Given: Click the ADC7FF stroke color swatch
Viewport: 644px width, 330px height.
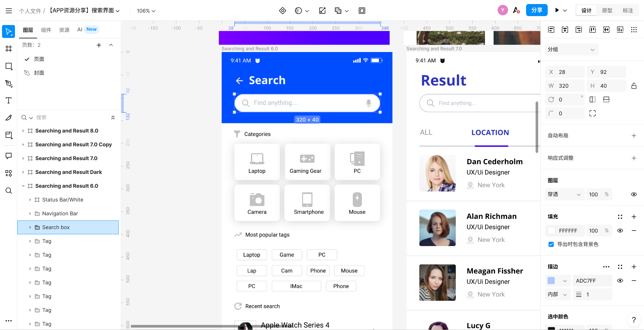Looking at the screenshot, I should pyautogui.click(x=551, y=281).
